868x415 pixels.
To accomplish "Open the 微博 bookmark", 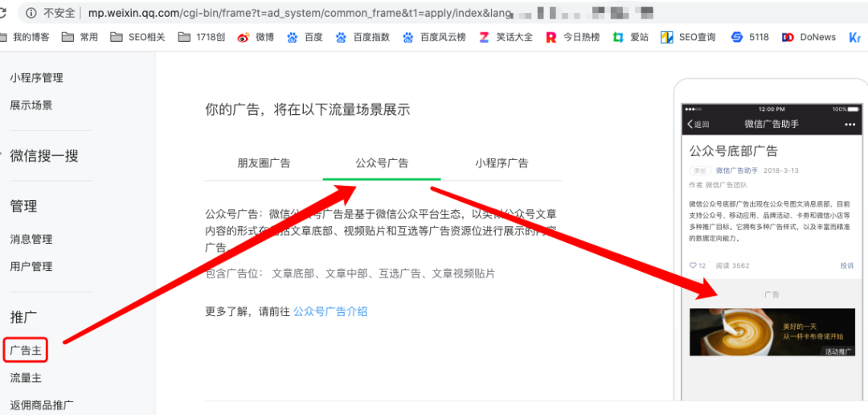I will click(x=256, y=38).
